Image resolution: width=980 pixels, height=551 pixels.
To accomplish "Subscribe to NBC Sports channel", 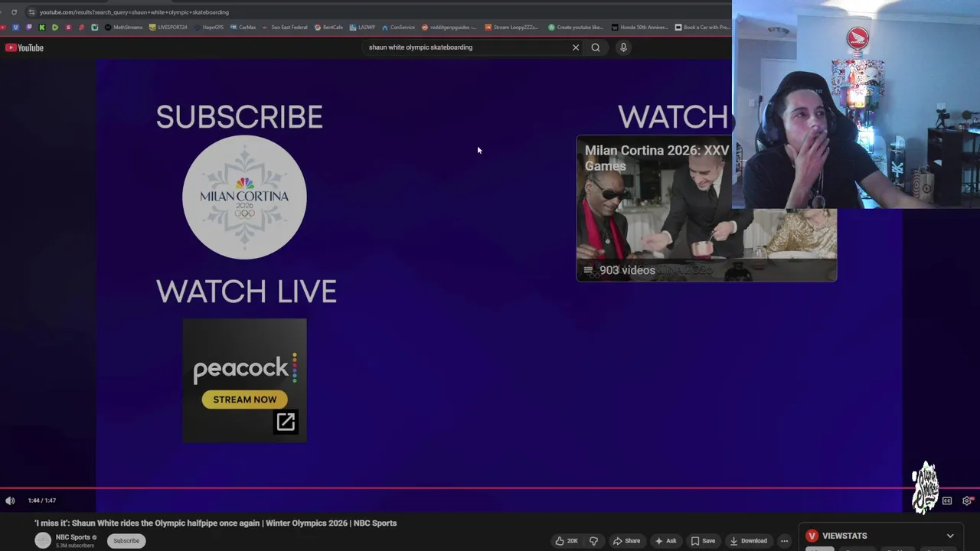I will tap(126, 541).
